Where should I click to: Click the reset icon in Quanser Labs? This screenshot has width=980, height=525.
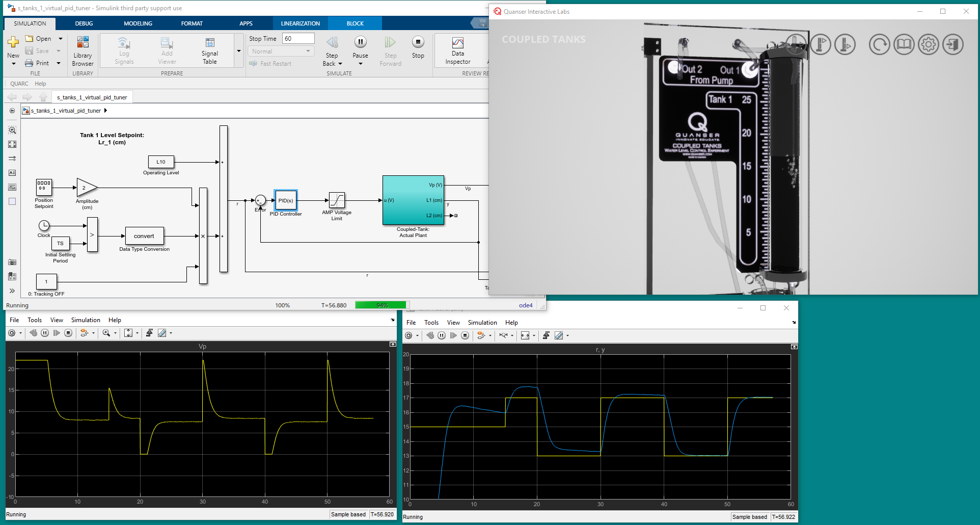[x=879, y=45]
